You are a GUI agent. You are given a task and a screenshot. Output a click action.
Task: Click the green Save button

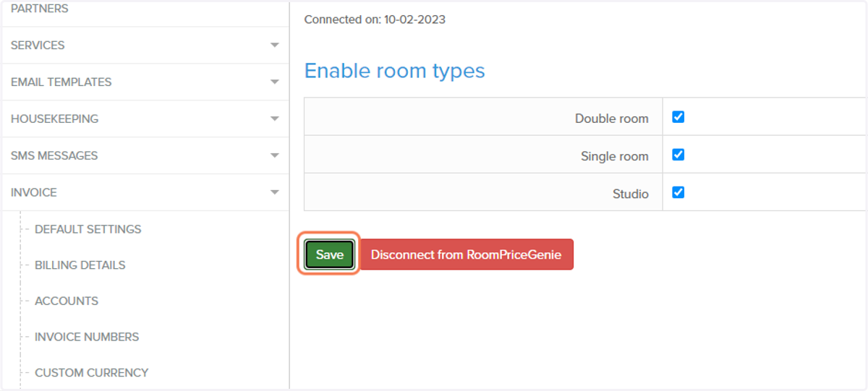(329, 254)
